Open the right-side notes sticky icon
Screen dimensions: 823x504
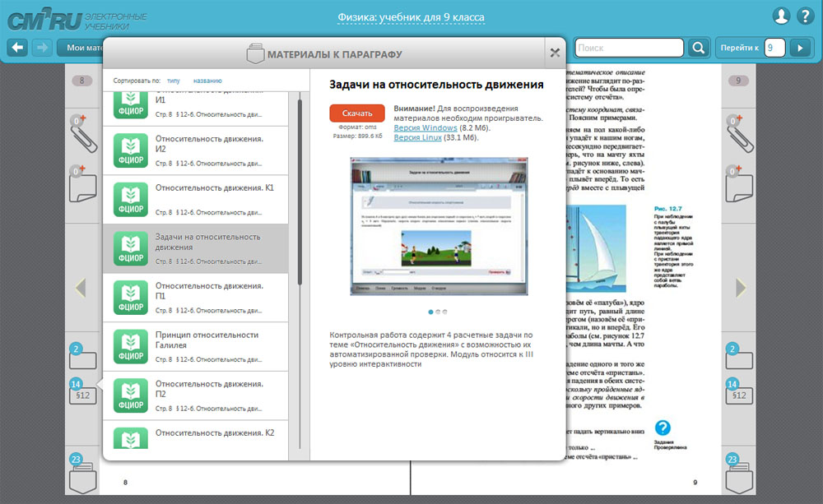(739, 184)
